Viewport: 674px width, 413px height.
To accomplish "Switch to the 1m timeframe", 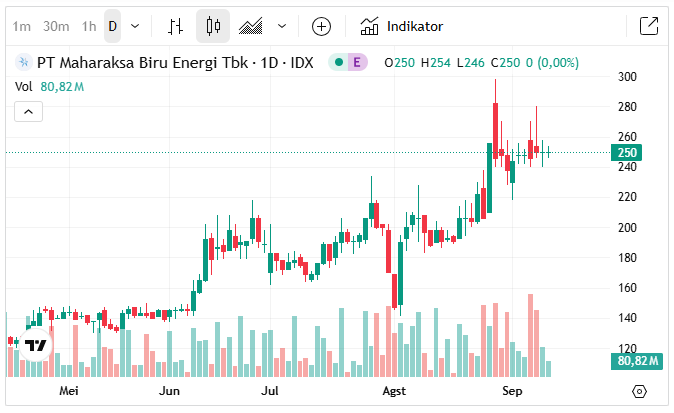I will (21, 26).
